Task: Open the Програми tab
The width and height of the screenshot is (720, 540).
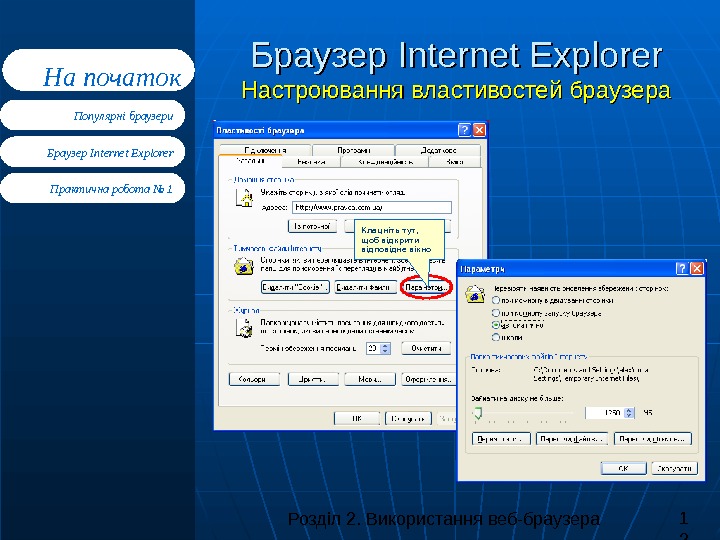Action: [354, 150]
